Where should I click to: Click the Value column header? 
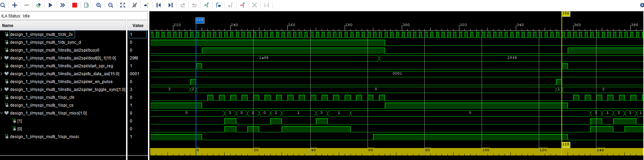[138, 26]
